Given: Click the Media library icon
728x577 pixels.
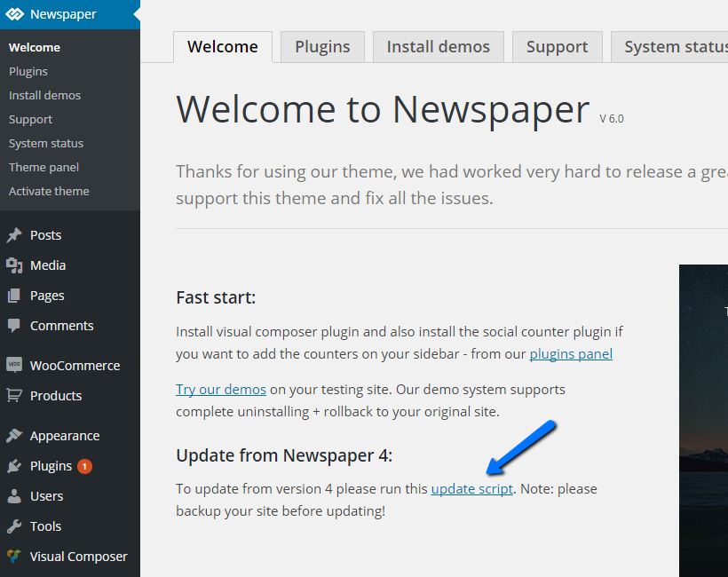Looking at the screenshot, I should (14, 265).
